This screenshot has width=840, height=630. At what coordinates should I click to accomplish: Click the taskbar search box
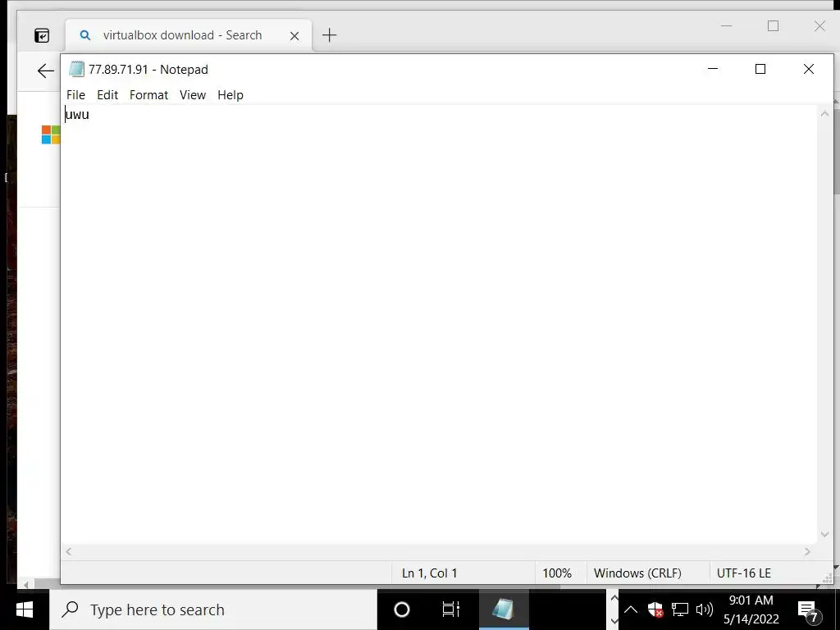coord(213,609)
